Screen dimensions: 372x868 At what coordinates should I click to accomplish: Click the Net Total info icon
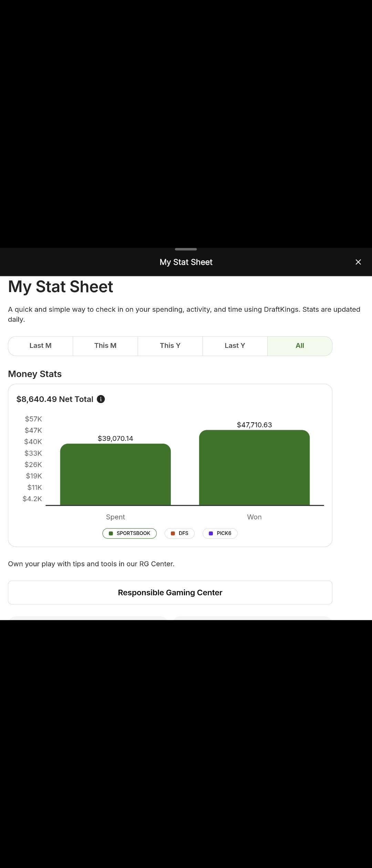point(101,399)
